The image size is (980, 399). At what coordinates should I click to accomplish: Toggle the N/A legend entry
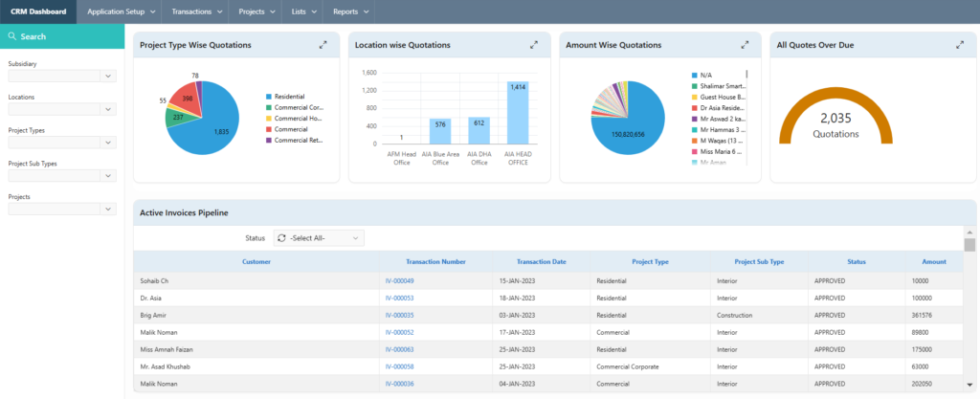pos(706,74)
